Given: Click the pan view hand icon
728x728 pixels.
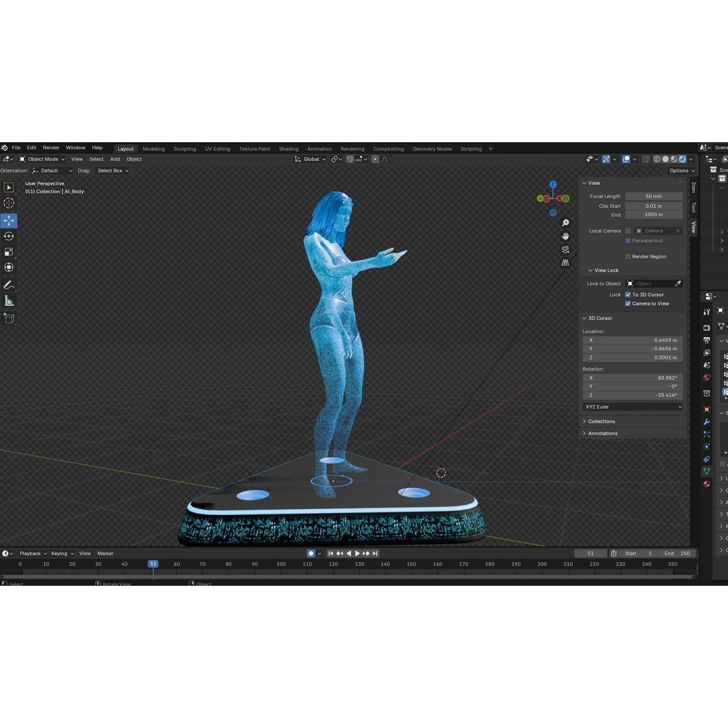Looking at the screenshot, I should [x=566, y=237].
